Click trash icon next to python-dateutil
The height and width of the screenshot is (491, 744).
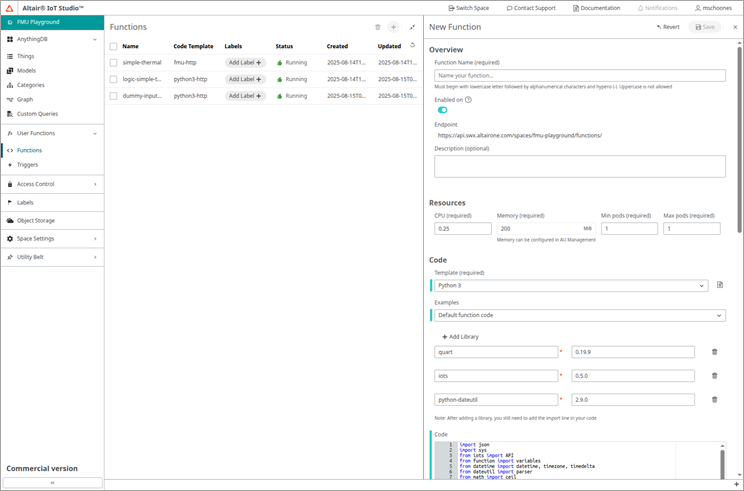(714, 400)
